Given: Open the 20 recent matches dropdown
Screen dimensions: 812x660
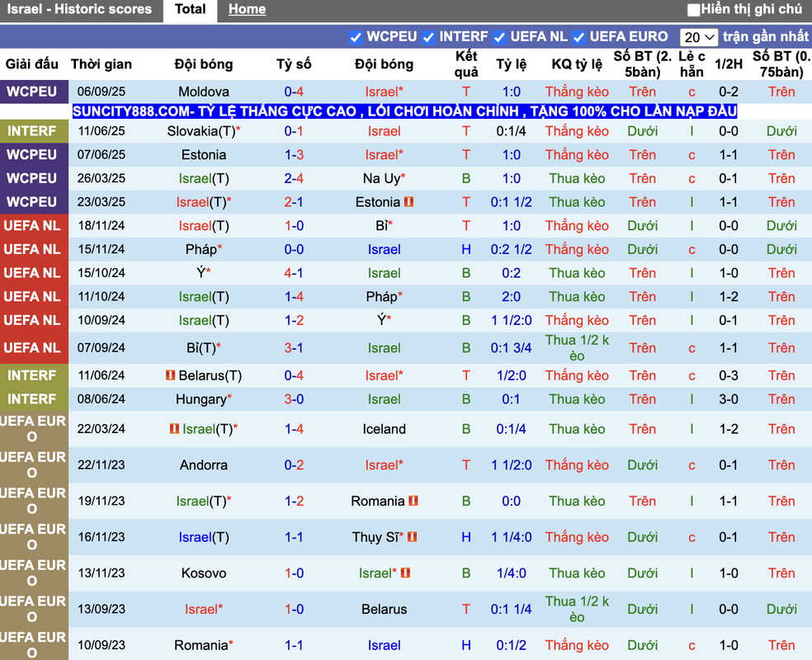Looking at the screenshot, I should coord(699,37).
